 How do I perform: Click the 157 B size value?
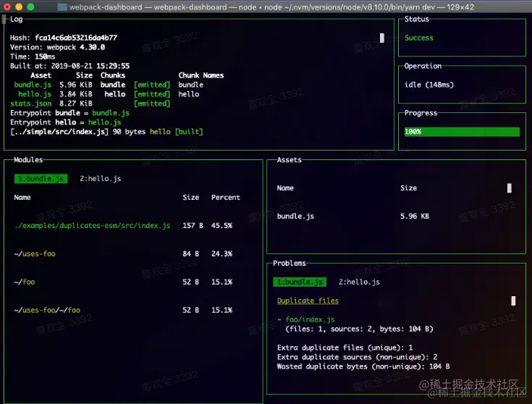click(193, 225)
